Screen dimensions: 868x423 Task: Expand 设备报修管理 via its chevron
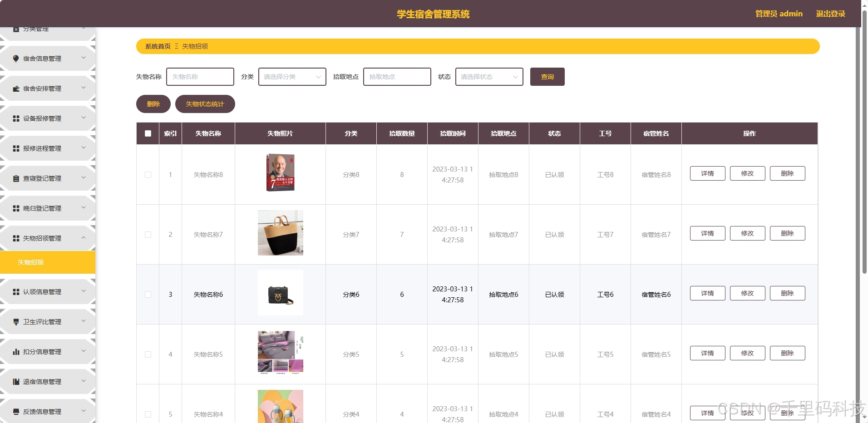click(84, 118)
